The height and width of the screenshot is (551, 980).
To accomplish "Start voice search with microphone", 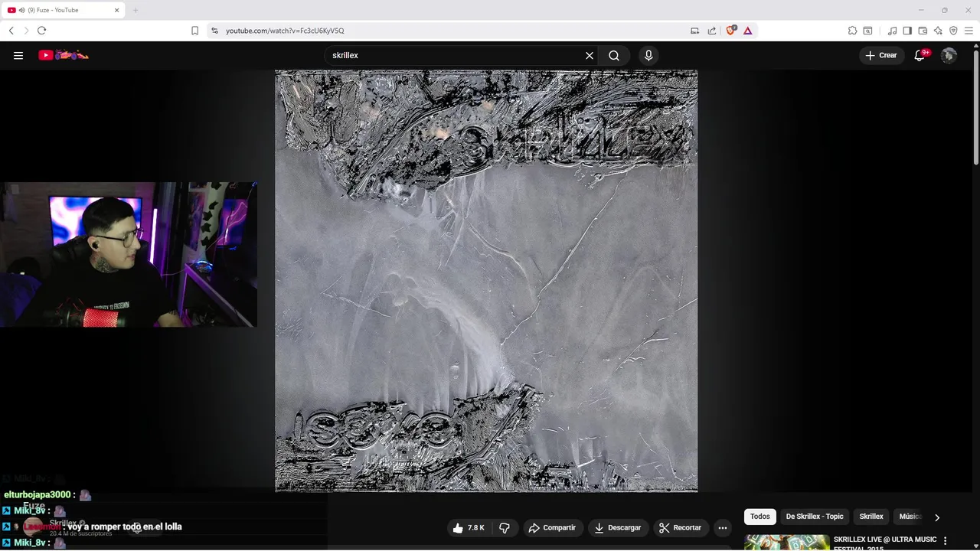I will click(648, 55).
